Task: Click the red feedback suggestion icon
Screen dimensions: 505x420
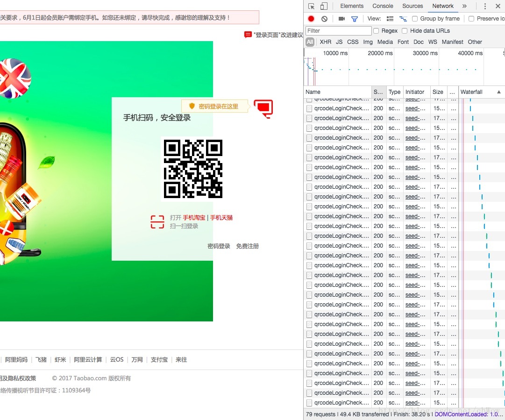Action: (248, 35)
